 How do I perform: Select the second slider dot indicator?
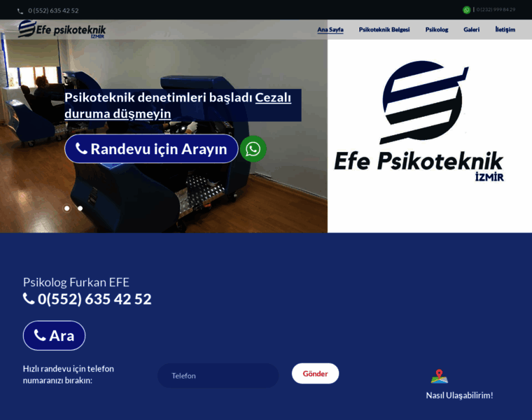80,209
